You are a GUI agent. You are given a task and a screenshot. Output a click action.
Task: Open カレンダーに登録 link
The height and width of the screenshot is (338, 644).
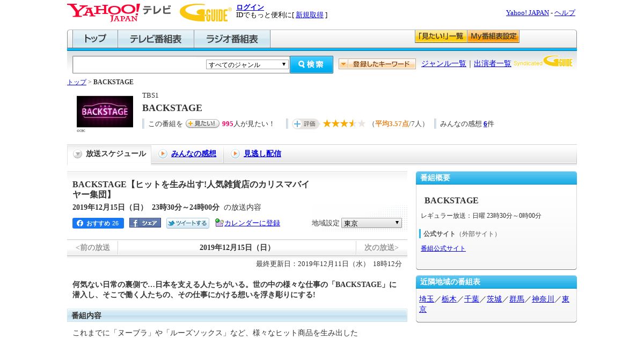point(252,223)
